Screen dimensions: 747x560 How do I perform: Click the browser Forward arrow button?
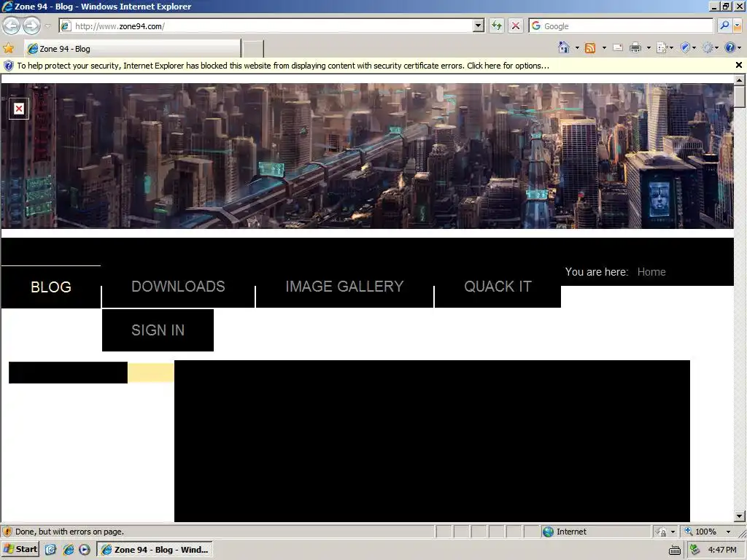point(31,26)
